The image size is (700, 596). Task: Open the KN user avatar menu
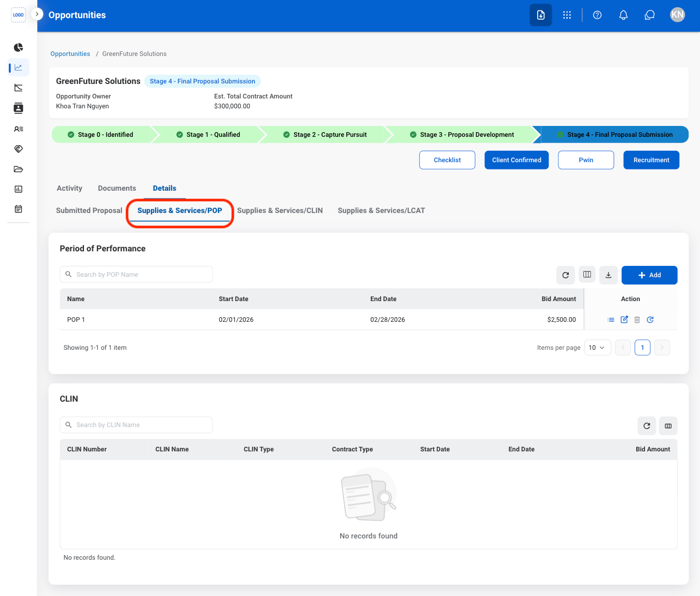point(677,15)
